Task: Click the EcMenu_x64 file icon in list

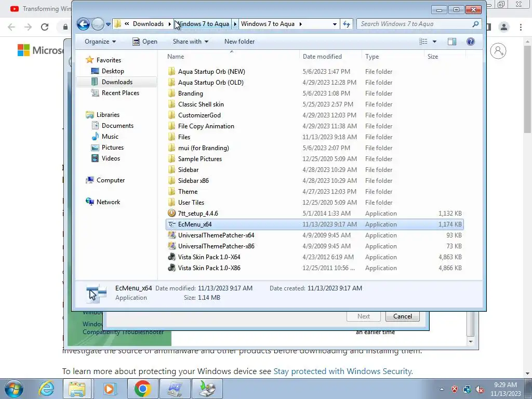Action: 171,224
